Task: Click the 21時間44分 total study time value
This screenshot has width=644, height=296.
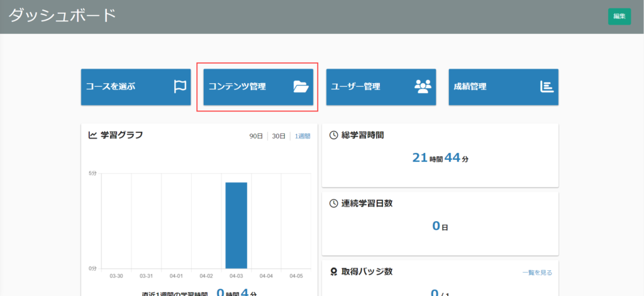Action: (440, 158)
